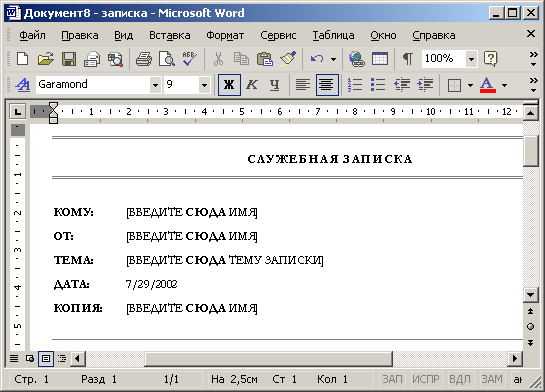Click the [ВВЕДИТЕ СЮДА ТЕМУ ЗАПИСКИ] placeholder
The image size is (545, 392).
tap(225, 260)
